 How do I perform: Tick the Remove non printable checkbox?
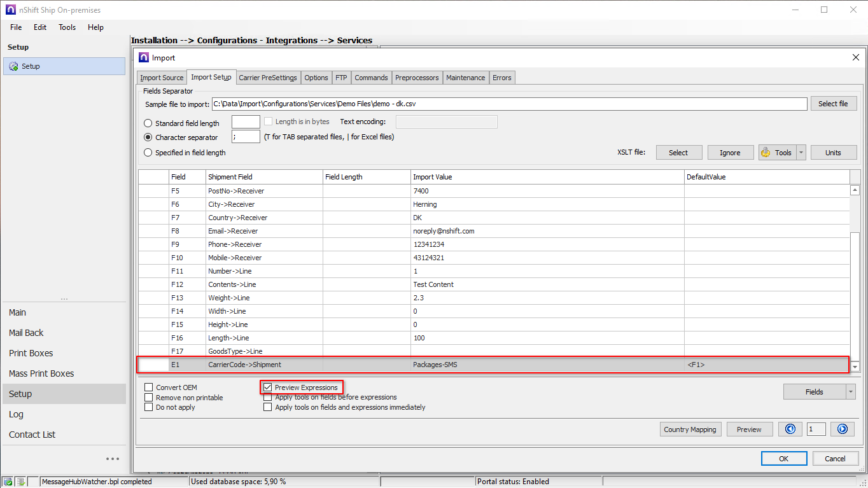pos(149,398)
